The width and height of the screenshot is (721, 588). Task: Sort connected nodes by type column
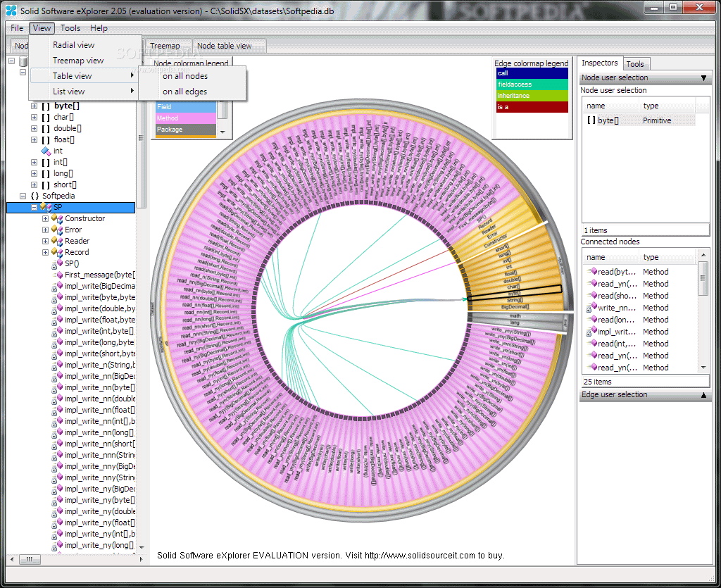pyautogui.click(x=651, y=258)
